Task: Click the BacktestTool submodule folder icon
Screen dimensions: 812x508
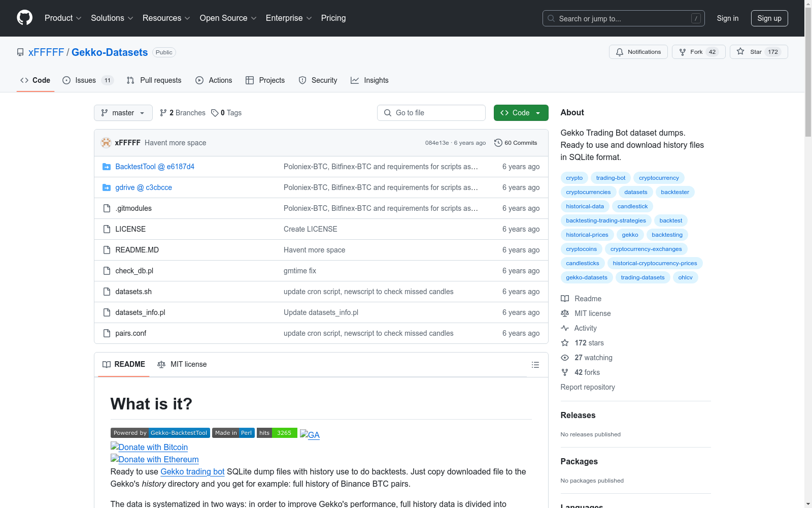Action: point(107,167)
